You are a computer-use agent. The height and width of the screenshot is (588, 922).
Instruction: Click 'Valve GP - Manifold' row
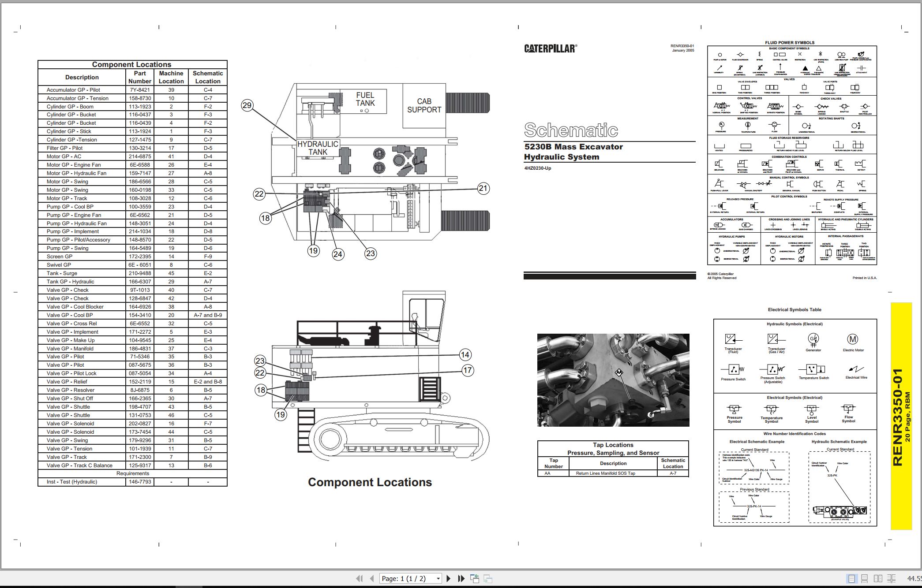click(132, 348)
